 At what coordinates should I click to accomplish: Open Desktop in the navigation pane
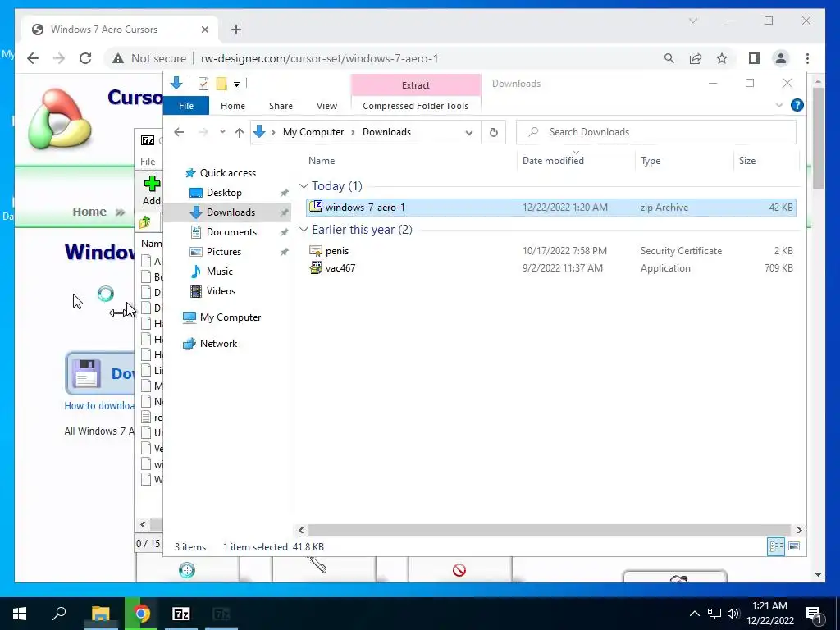pos(224,192)
